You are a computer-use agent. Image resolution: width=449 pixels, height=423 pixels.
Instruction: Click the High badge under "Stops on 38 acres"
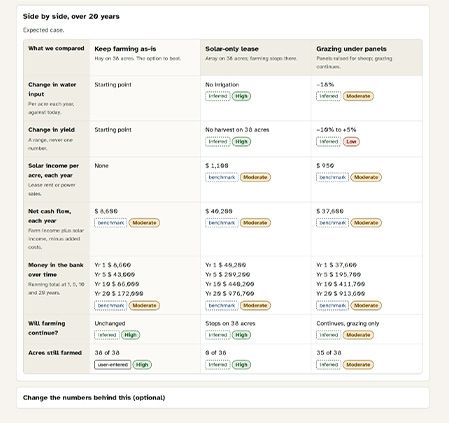(x=241, y=335)
